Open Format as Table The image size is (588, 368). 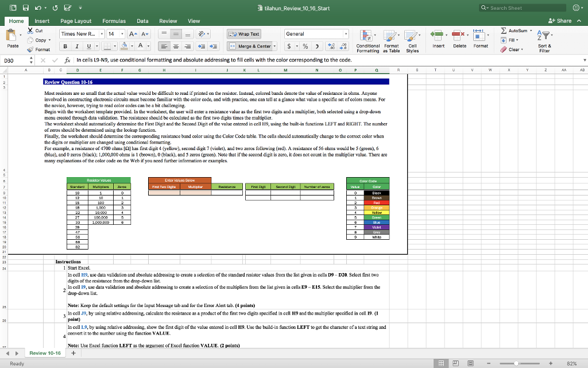(x=391, y=41)
